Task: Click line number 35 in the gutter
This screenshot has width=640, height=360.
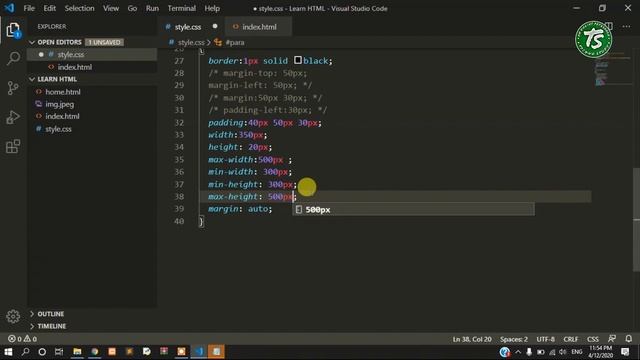Action: [179, 160]
